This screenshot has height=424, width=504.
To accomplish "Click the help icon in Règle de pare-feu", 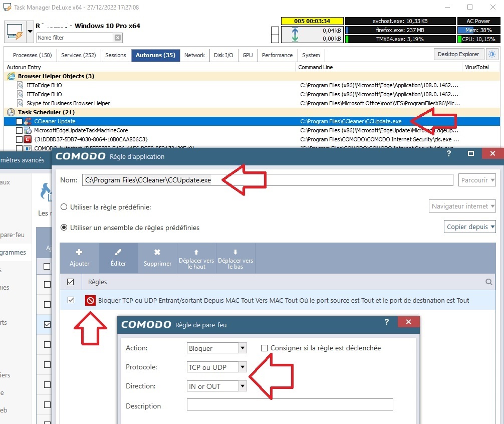I will click(386, 322).
